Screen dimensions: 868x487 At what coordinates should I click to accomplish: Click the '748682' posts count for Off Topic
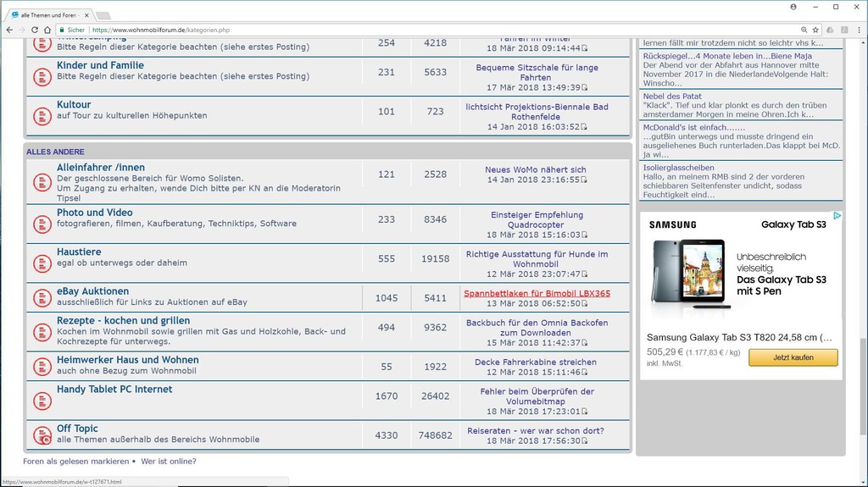click(x=435, y=435)
